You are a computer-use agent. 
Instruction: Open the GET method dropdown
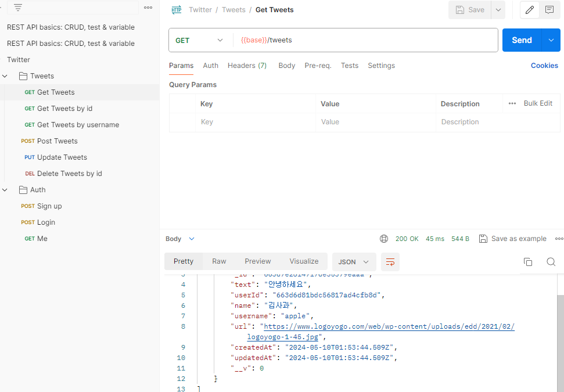tap(199, 40)
